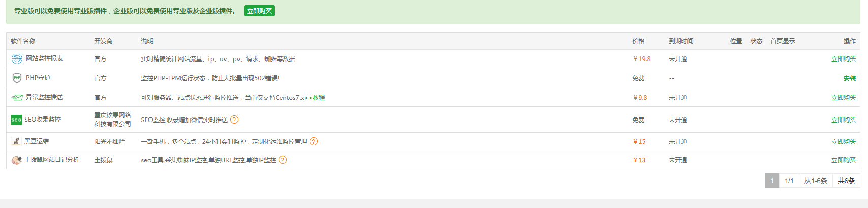Click the green SEO收录监控 icon
The image size is (868, 208).
click(16, 120)
